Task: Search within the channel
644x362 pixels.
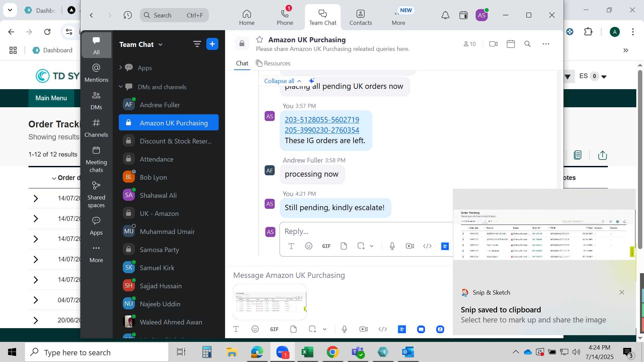Action: 527,44
